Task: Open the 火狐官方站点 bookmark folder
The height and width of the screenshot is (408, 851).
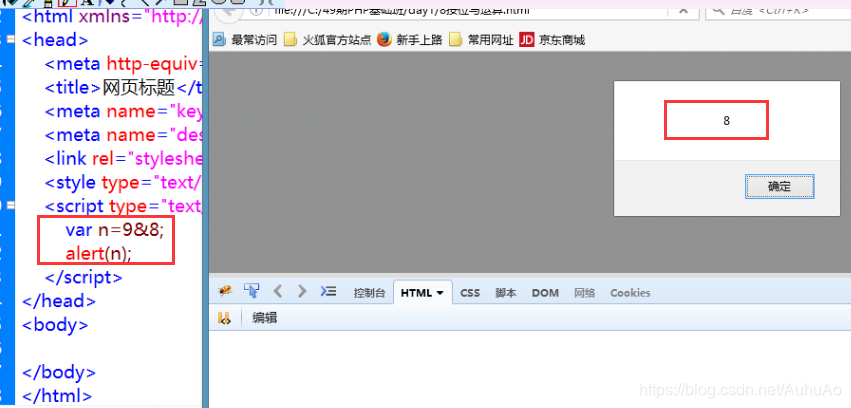Action: coord(328,40)
